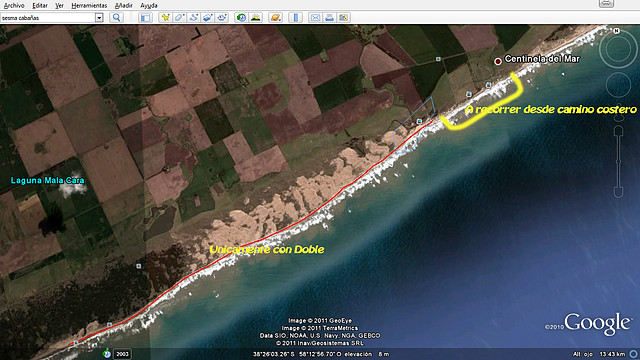The width and height of the screenshot is (640, 360).
Task: Click the search magnifier button
Action: 117,18
